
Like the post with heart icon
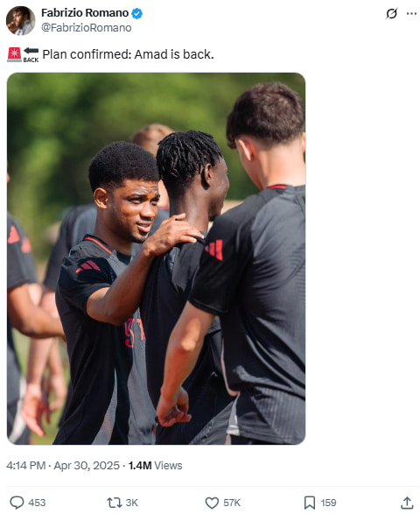[x=212, y=503]
